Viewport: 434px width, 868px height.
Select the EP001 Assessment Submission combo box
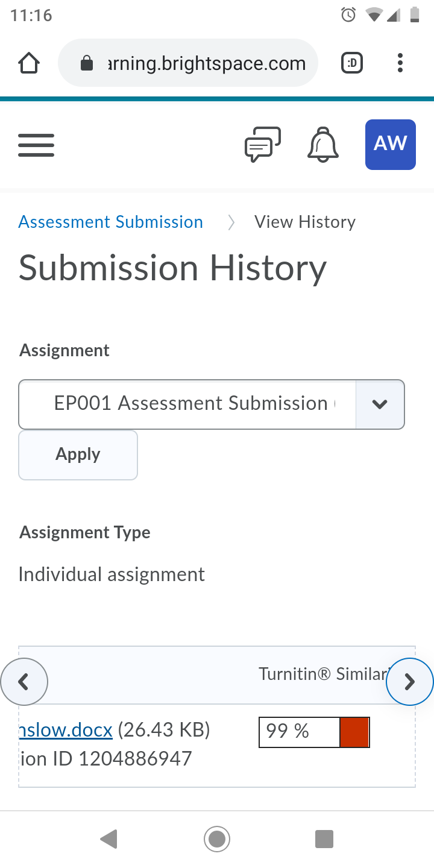coord(212,404)
